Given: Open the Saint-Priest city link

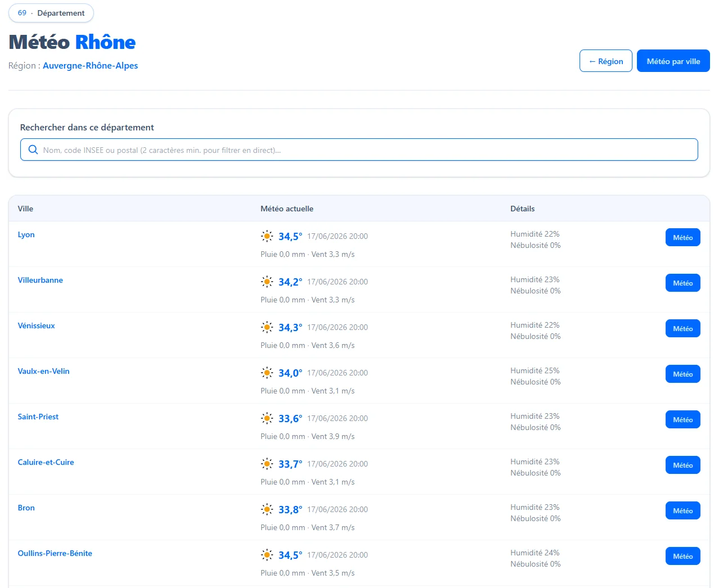Looking at the screenshot, I should (38, 417).
